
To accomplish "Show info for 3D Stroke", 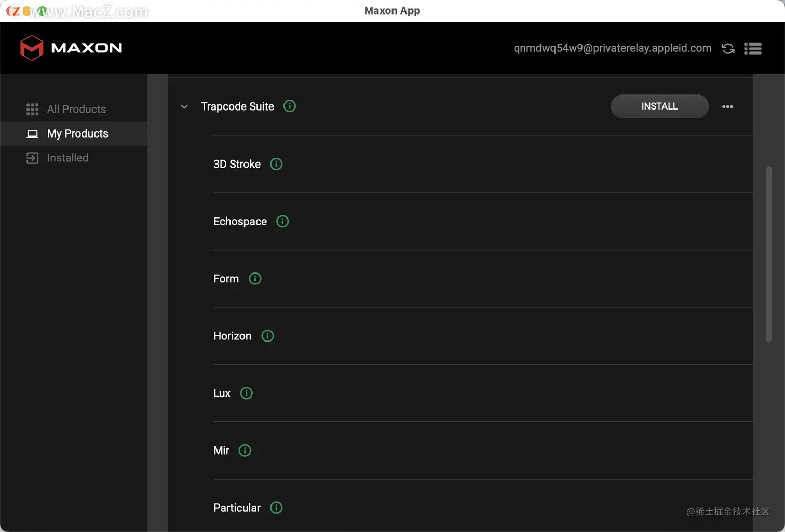I will pyautogui.click(x=276, y=164).
